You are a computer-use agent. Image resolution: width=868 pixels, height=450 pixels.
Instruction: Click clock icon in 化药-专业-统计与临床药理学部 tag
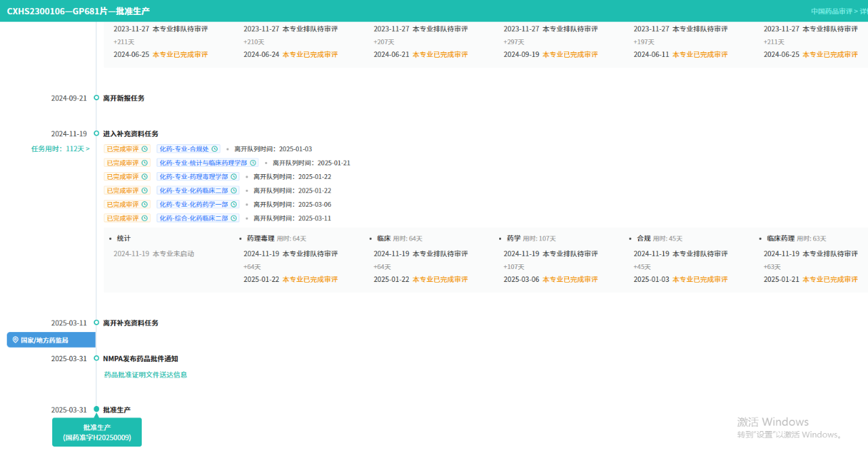tap(253, 163)
